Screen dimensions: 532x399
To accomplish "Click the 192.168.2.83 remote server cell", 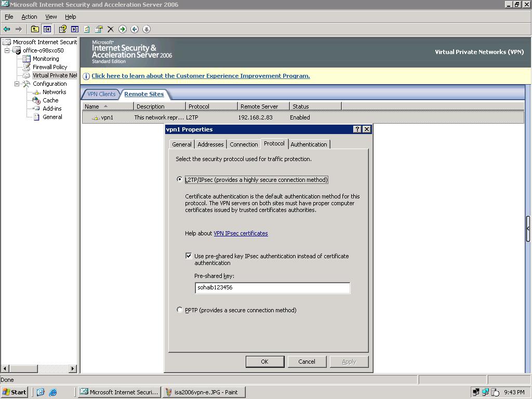I will 255,117.
